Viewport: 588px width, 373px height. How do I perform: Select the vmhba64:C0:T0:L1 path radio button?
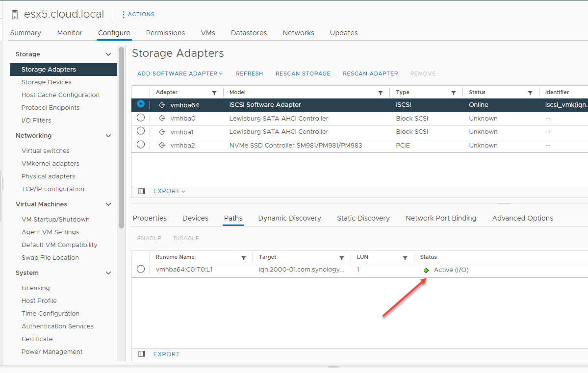tap(141, 269)
